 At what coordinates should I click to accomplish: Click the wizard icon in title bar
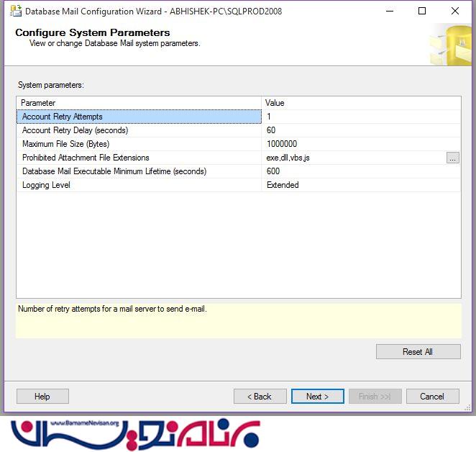(x=16, y=11)
